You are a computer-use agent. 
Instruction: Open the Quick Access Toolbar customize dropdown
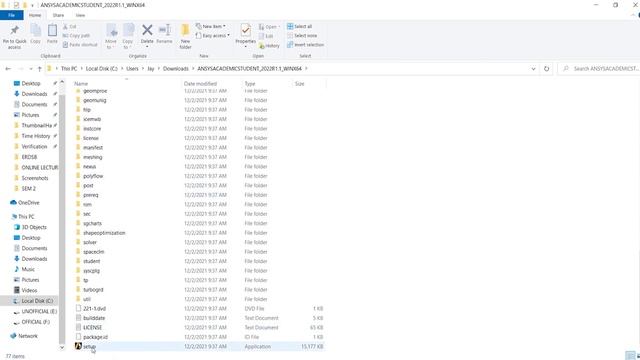pyautogui.click(x=32, y=5)
